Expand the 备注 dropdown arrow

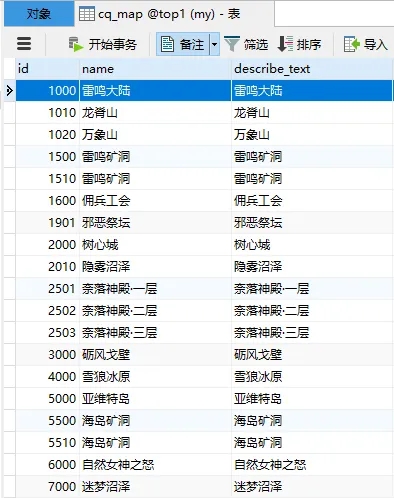[x=215, y=44]
